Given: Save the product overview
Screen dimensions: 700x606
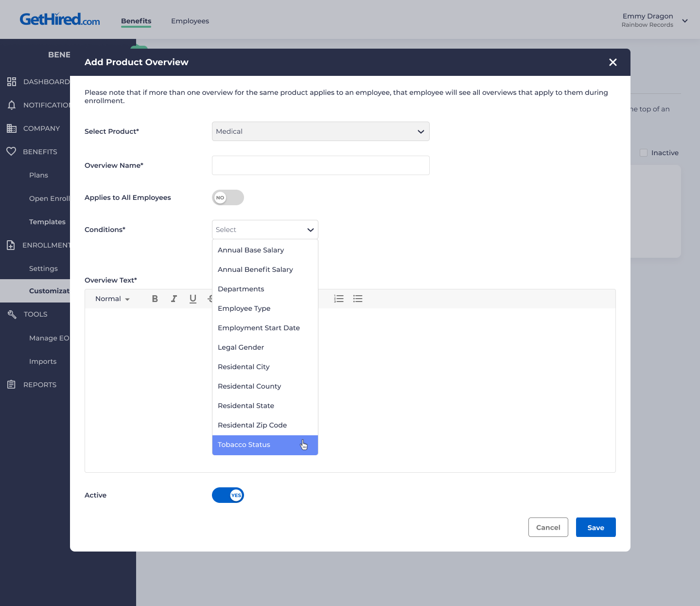Looking at the screenshot, I should click(x=595, y=527).
